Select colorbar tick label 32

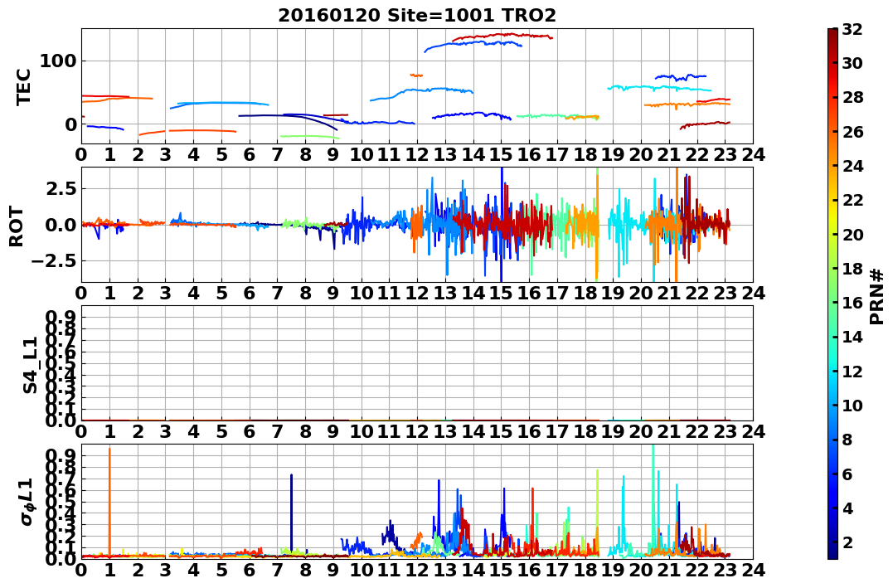coord(852,29)
